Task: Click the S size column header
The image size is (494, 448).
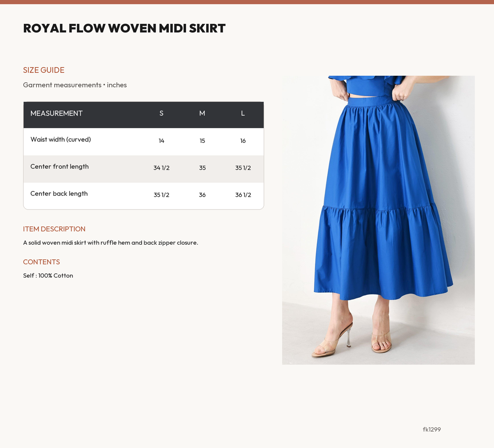Action: 161,113
